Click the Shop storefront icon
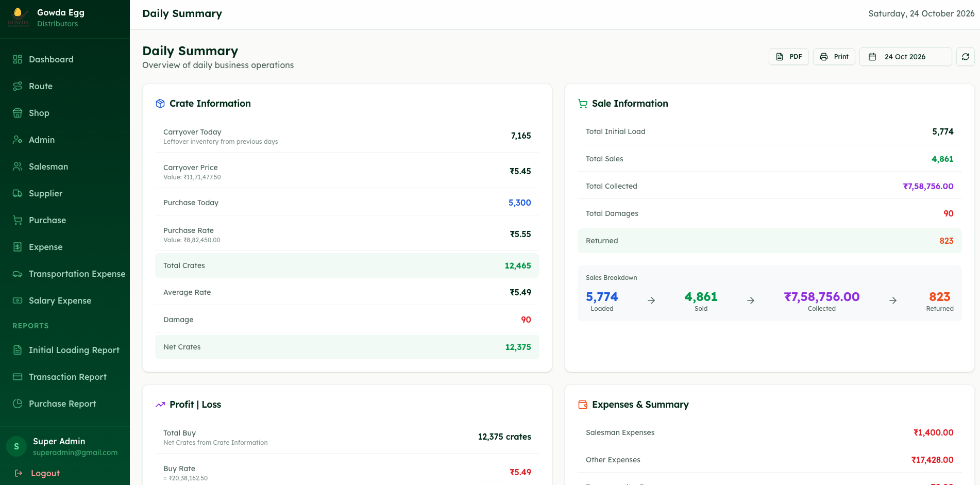 18,113
